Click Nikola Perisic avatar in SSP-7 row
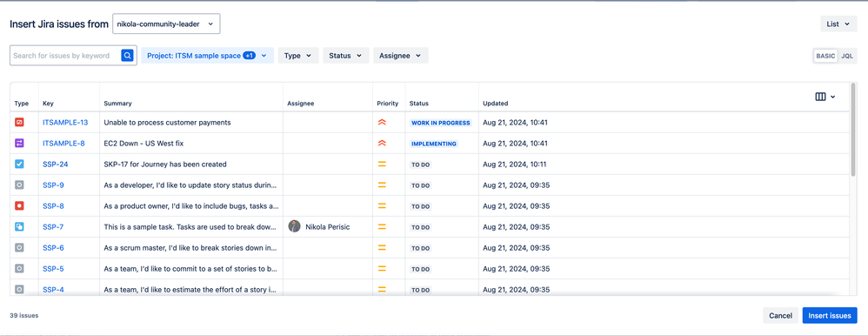 (x=295, y=226)
